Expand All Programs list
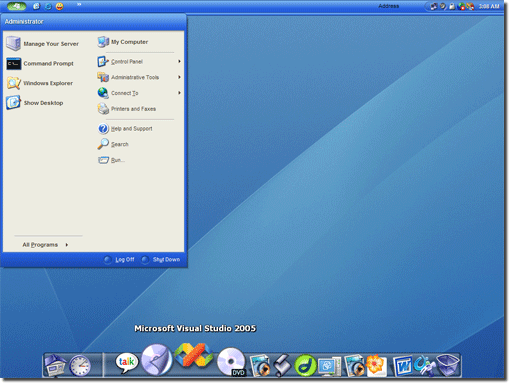The image size is (510, 384). click(45, 245)
